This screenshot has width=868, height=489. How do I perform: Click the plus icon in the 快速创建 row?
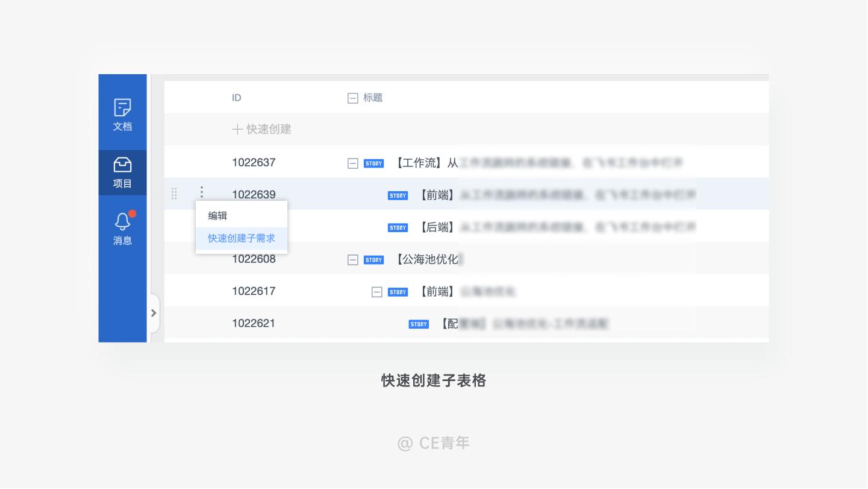tap(237, 129)
